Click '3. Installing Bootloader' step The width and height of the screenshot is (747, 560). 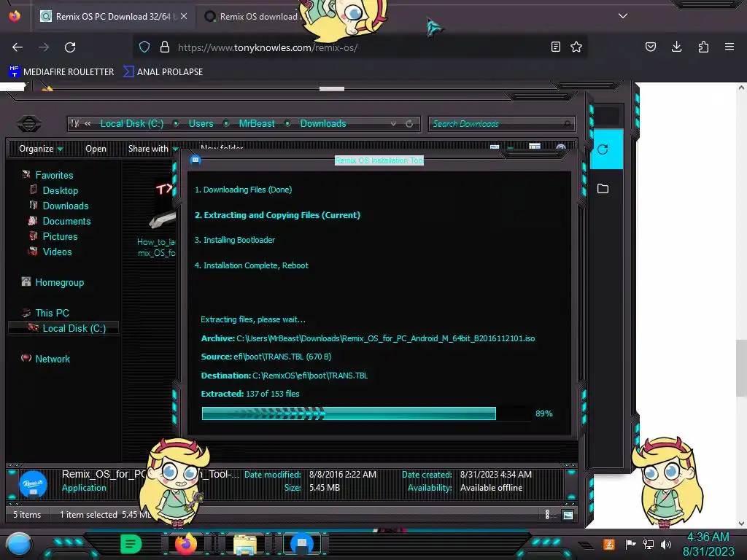click(234, 240)
